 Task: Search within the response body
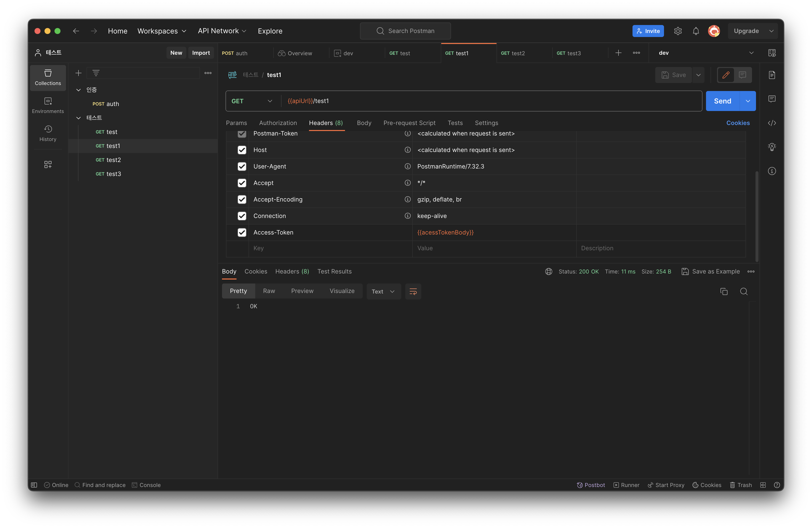744,291
